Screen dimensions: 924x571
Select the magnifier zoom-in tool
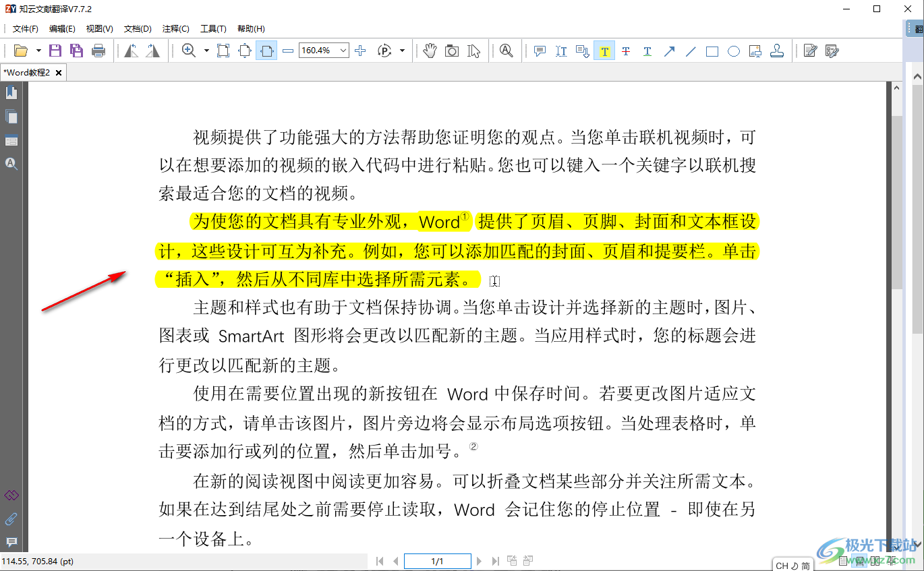(x=189, y=51)
